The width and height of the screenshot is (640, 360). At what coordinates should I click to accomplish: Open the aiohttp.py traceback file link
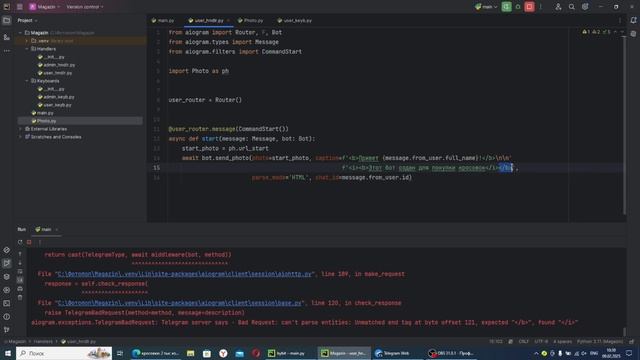point(185,274)
